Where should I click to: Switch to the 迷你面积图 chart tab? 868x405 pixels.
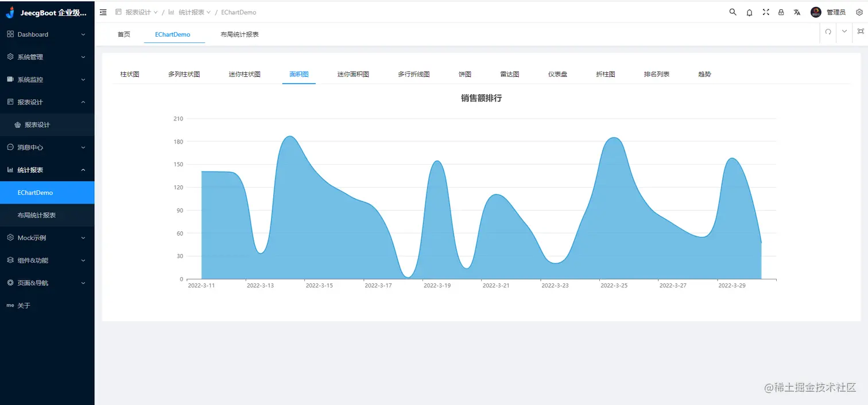click(353, 74)
